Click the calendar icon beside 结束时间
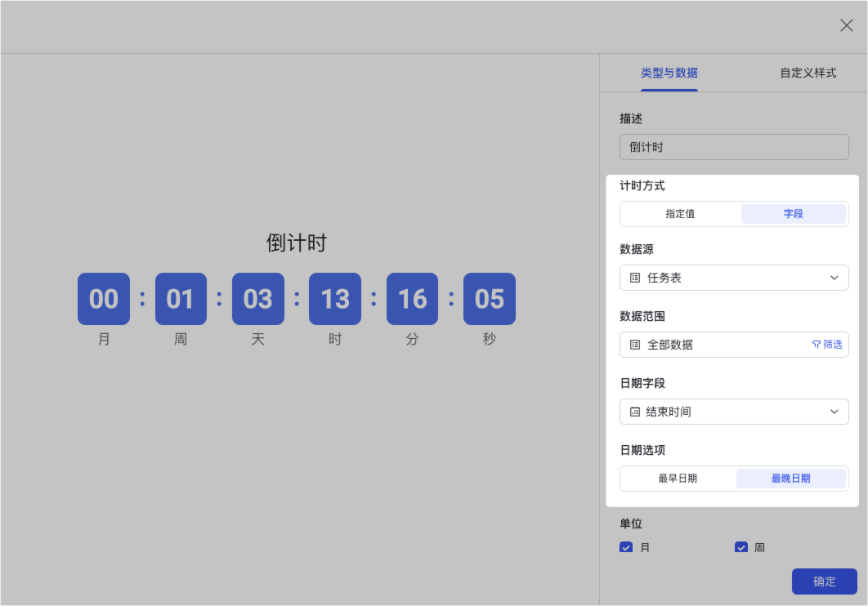 coord(635,412)
